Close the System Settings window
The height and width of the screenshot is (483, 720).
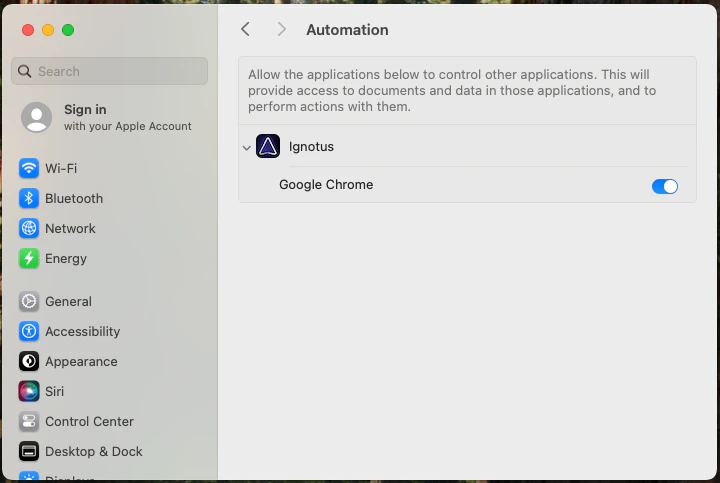tap(28, 30)
